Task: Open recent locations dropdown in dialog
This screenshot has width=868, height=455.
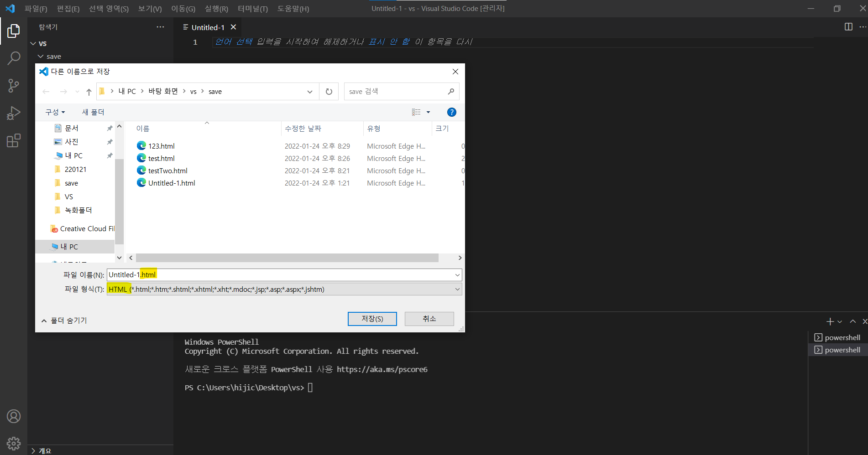Action: point(77,92)
